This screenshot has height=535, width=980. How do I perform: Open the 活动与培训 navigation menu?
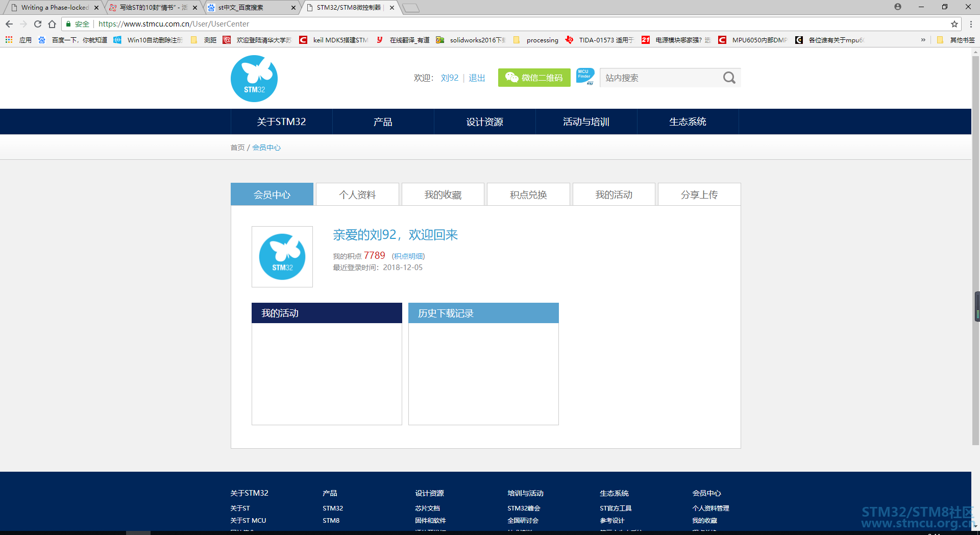586,121
